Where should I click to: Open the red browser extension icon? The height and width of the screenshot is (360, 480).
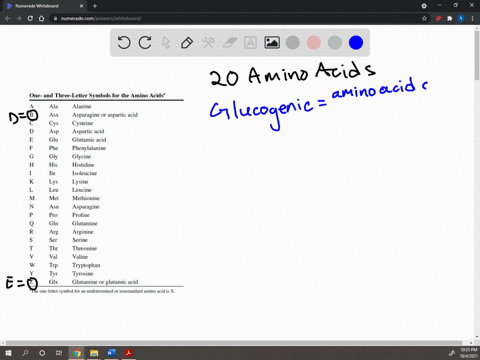click(438, 18)
